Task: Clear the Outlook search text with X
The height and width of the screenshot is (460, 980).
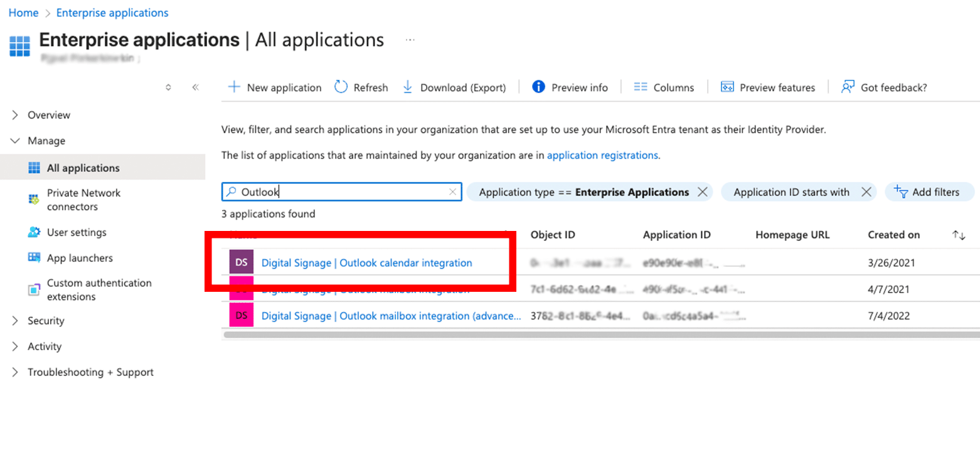Action: tap(452, 192)
